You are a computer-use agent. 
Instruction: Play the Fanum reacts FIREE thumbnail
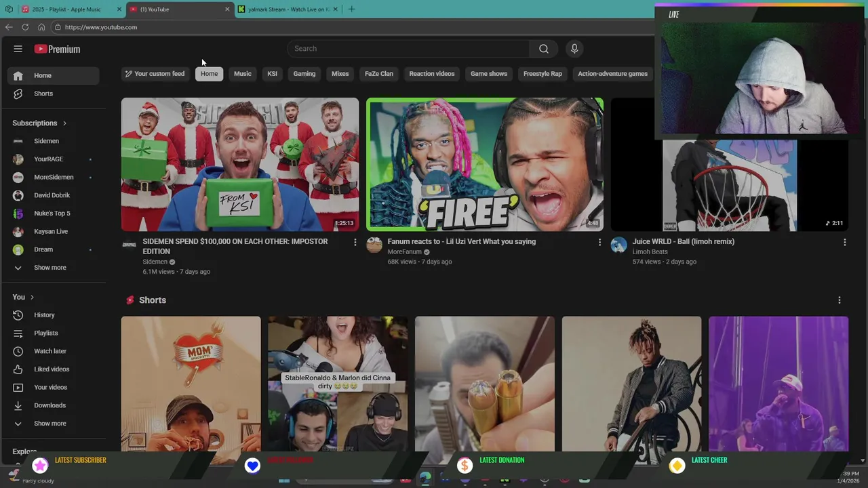[x=485, y=165]
